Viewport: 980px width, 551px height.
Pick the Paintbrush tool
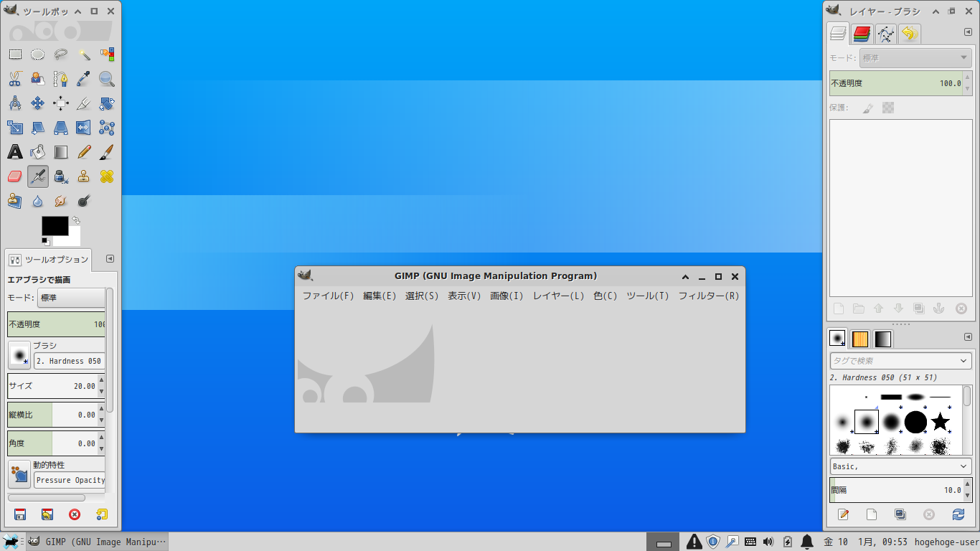(x=107, y=152)
